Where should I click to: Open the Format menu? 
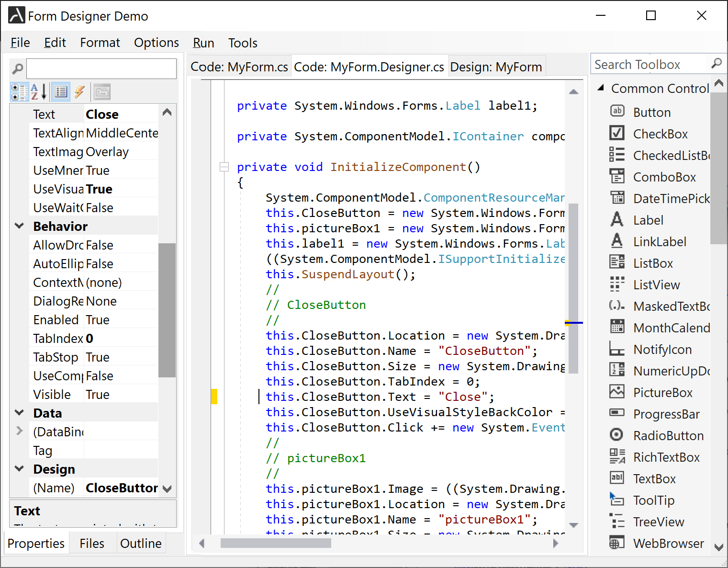[100, 43]
